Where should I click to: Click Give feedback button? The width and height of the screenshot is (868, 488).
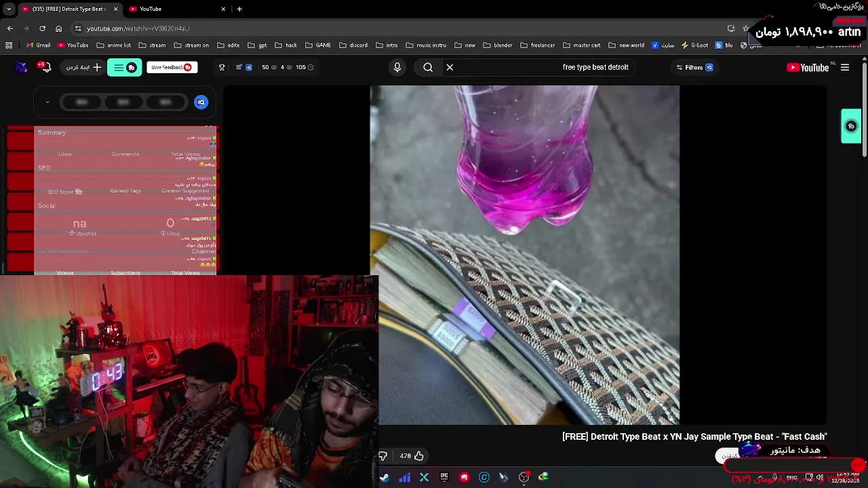172,67
